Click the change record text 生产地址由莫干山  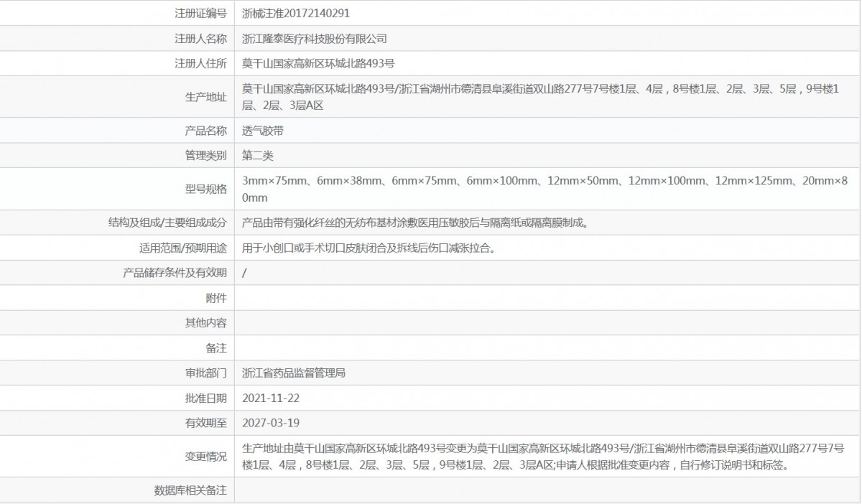(x=544, y=457)
